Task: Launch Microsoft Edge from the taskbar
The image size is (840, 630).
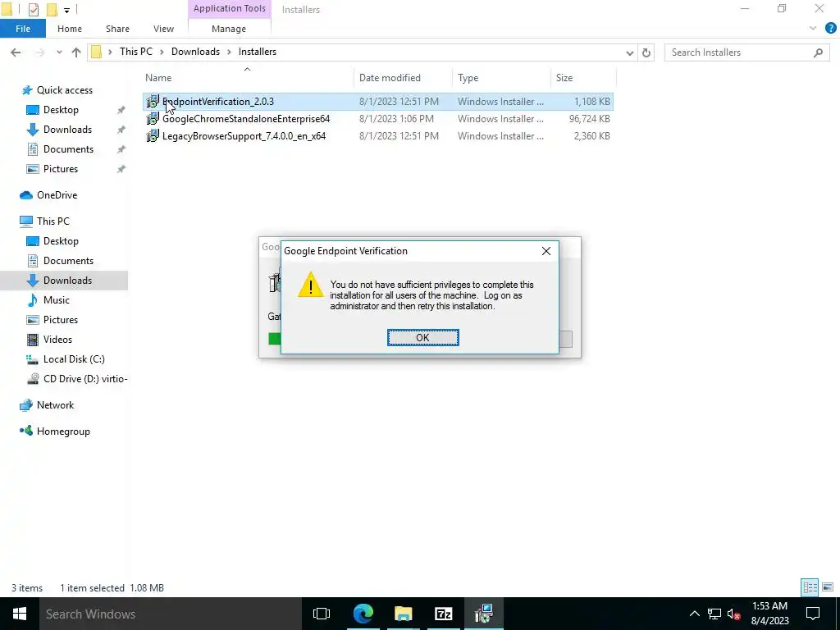Action: [363, 614]
